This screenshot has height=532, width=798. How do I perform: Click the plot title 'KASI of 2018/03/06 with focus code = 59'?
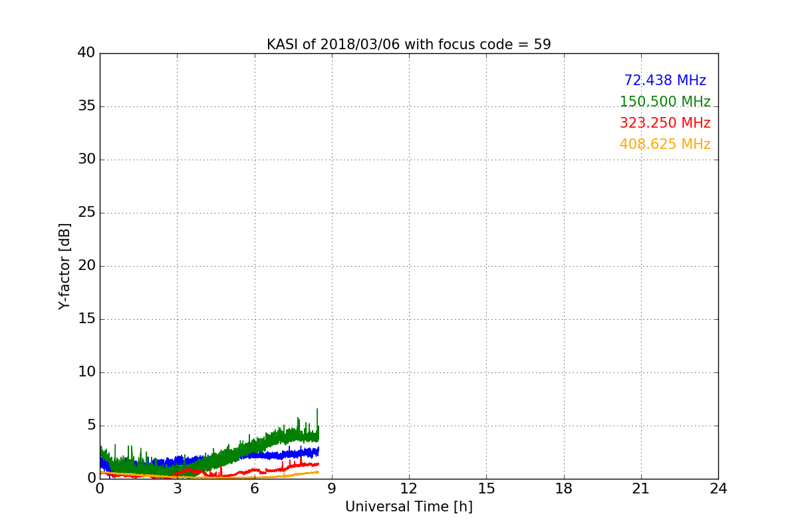pyautogui.click(x=408, y=45)
